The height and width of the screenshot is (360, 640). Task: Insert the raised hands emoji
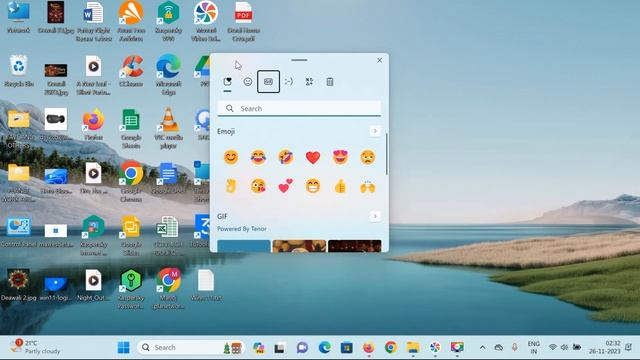click(x=368, y=186)
